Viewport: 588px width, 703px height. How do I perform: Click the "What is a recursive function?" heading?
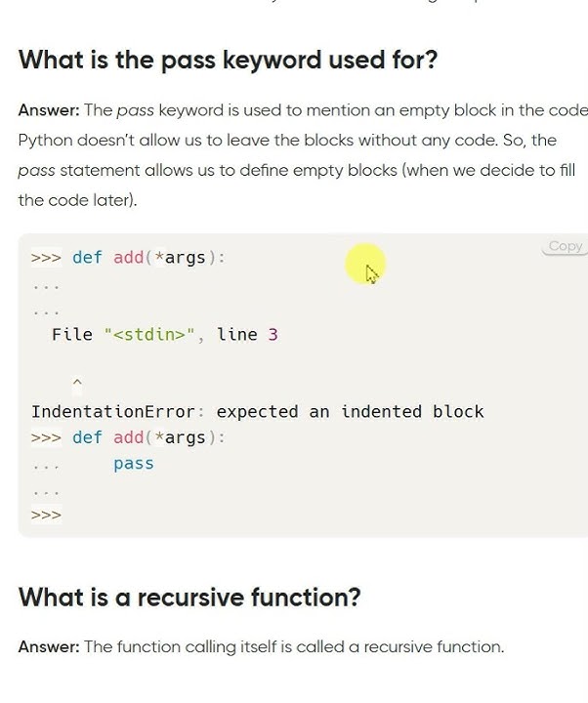coord(189,597)
